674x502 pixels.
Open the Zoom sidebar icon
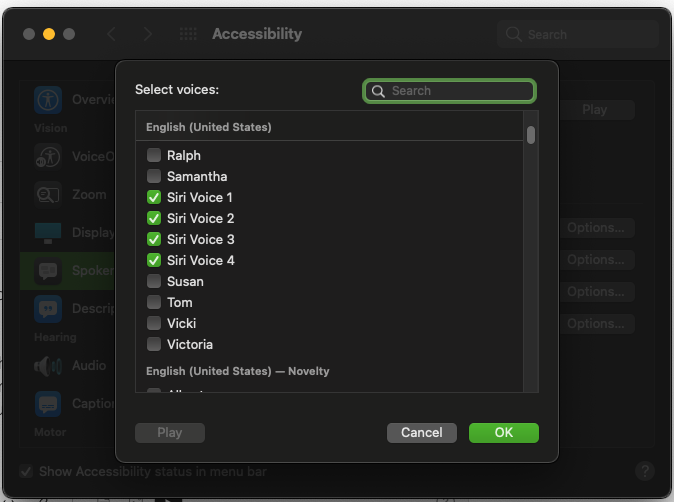(x=48, y=195)
